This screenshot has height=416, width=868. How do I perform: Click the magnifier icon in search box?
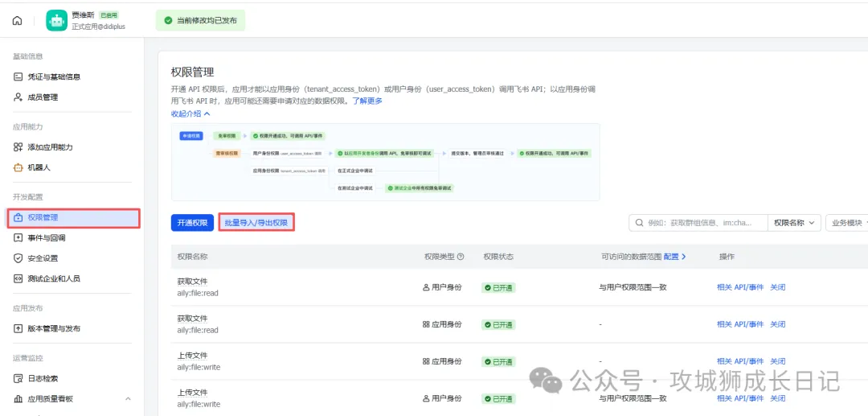[x=639, y=223]
